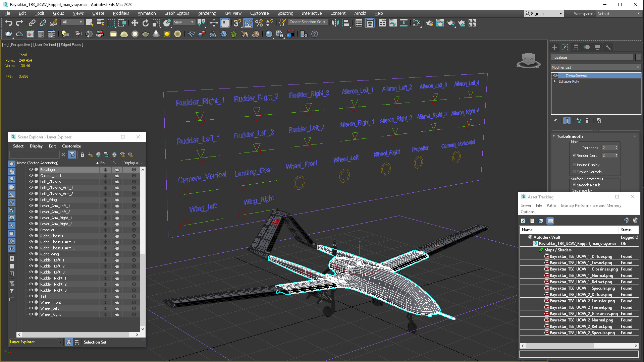The image size is (644, 362).
Task: Toggle visibility eye of Propeller
Action: coord(31,230)
